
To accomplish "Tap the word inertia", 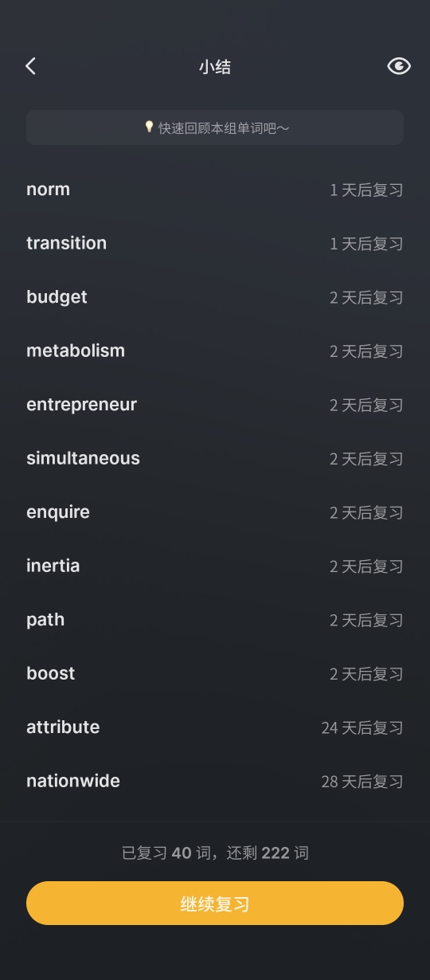I will tap(53, 566).
